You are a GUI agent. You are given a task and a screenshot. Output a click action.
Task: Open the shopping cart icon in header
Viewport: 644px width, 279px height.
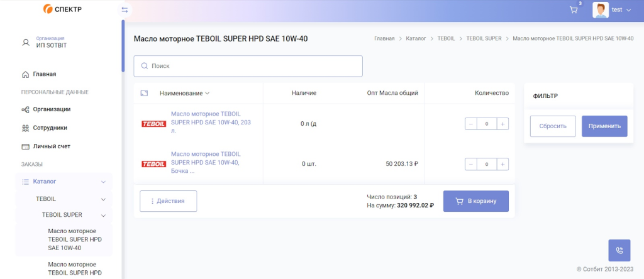coord(574,10)
